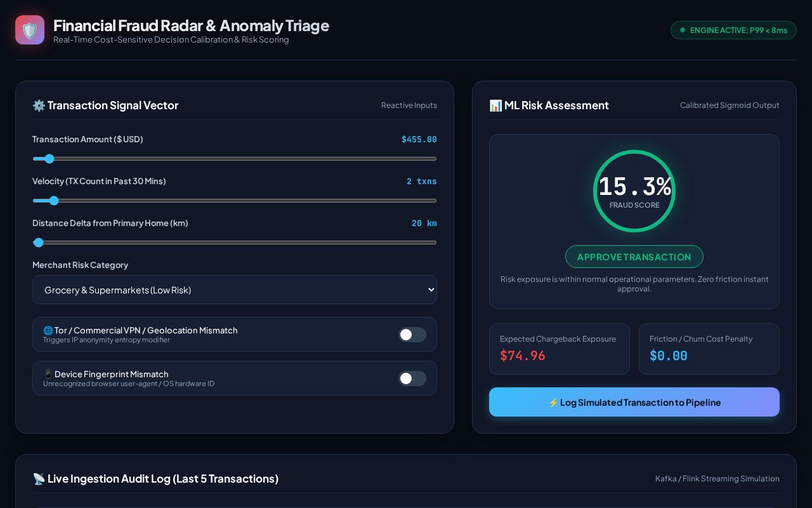Click the Financial Fraud Radar & Anomaly Triage title
The image size is (812, 508).
click(191, 25)
